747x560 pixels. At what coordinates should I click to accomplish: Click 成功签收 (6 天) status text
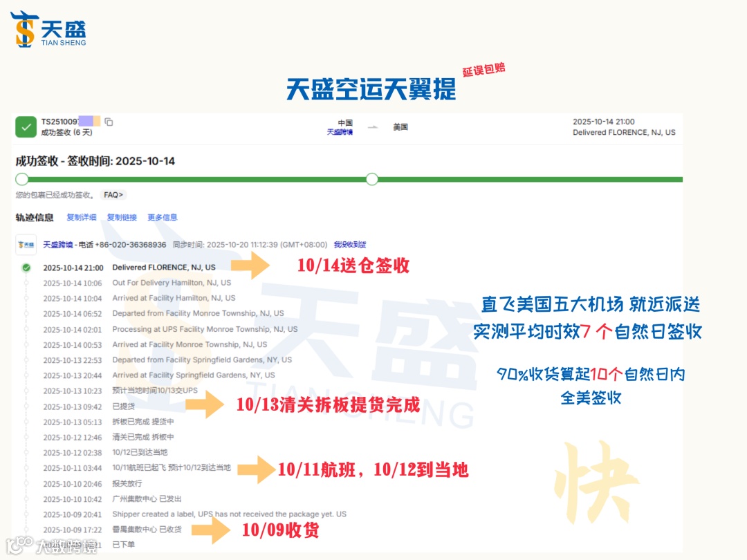click(x=66, y=132)
